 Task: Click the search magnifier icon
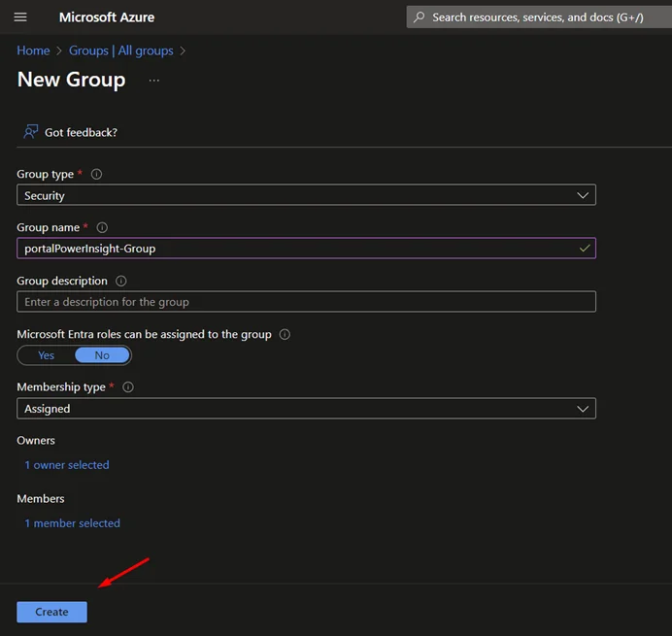point(420,17)
